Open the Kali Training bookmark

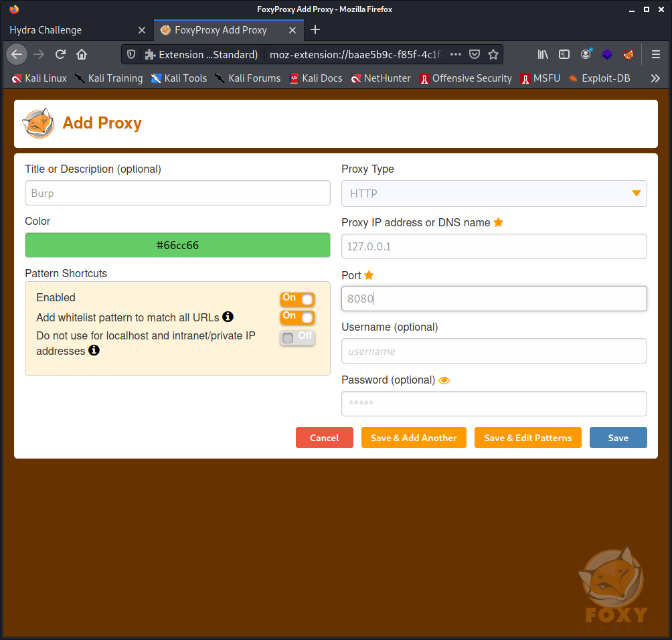pos(109,78)
